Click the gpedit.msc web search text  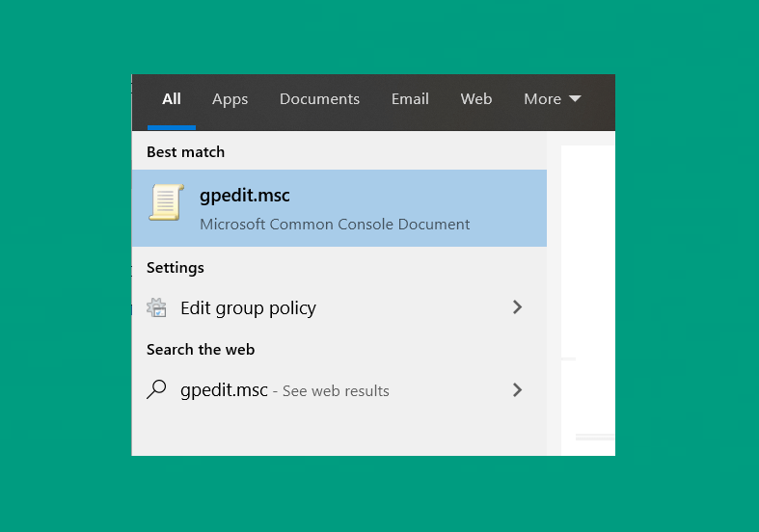224,389
